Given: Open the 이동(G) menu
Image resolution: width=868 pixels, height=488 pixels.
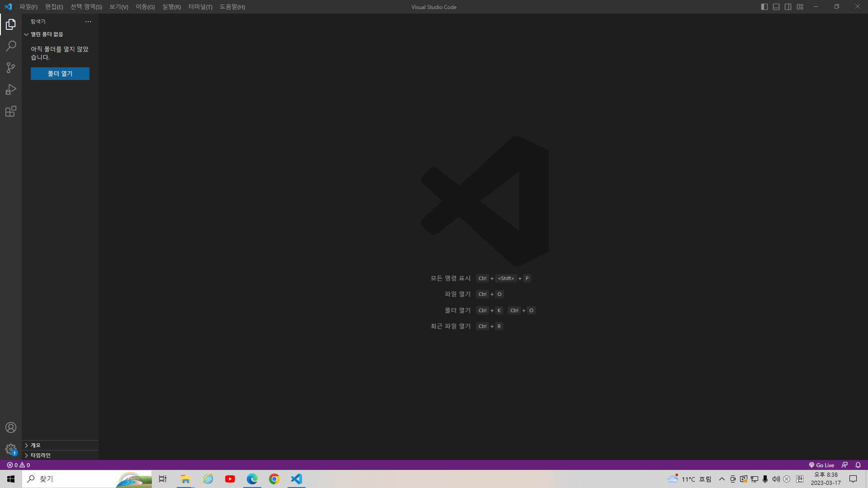Looking at the screenshot, I should point(145,7).
